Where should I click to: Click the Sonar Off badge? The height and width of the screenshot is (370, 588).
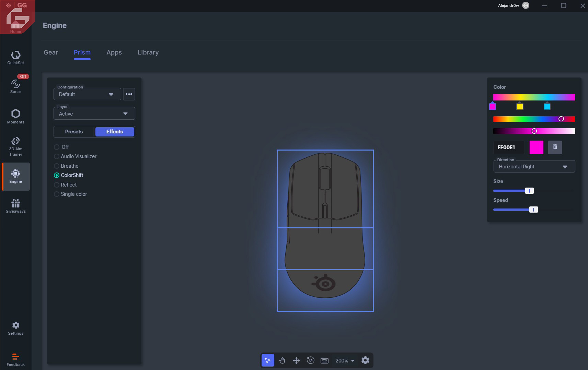(x=23, y=76)
